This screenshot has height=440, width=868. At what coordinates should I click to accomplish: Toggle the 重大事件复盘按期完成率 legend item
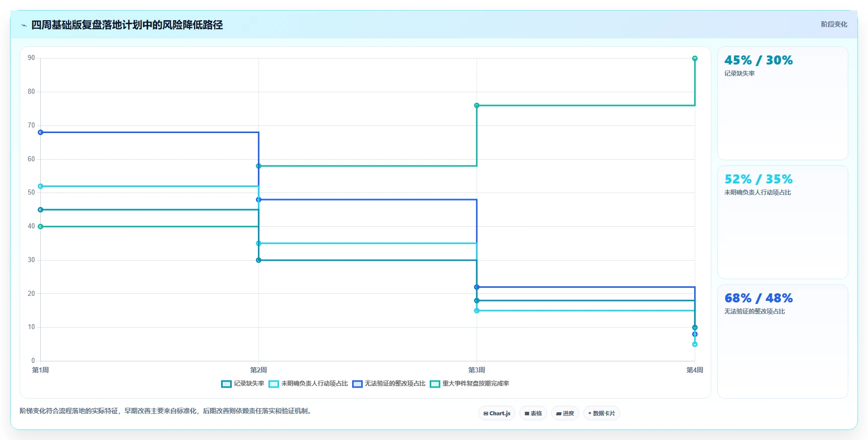coord(470,384)
